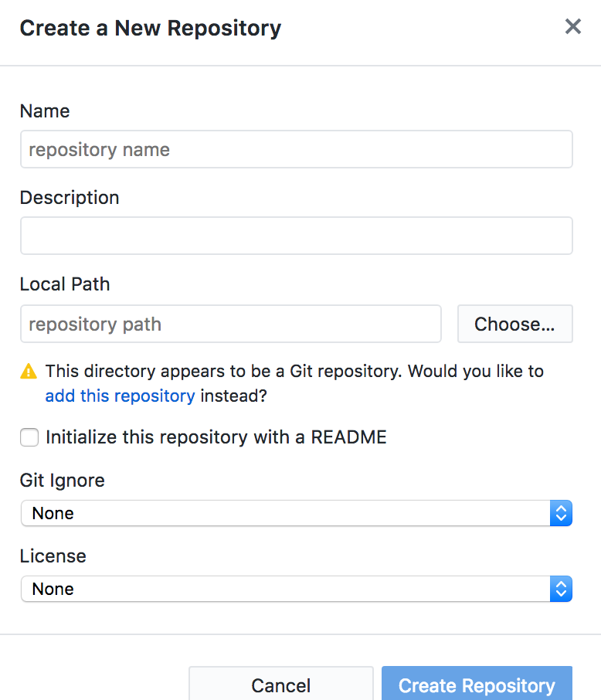Screen dimensions: 601x700
Task: Cancel the new repository dialog
Action: click(281, 684)
